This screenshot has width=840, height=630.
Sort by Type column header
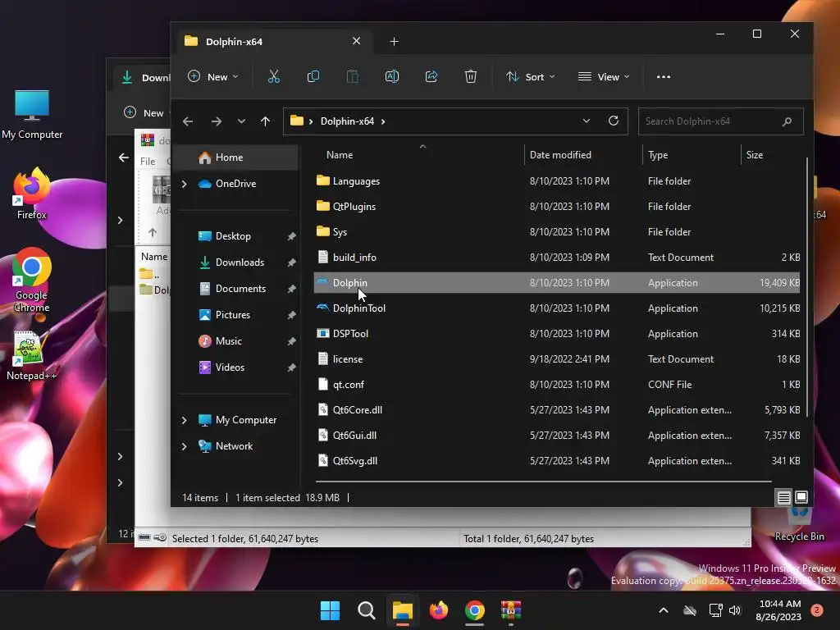tap(658, 155)
